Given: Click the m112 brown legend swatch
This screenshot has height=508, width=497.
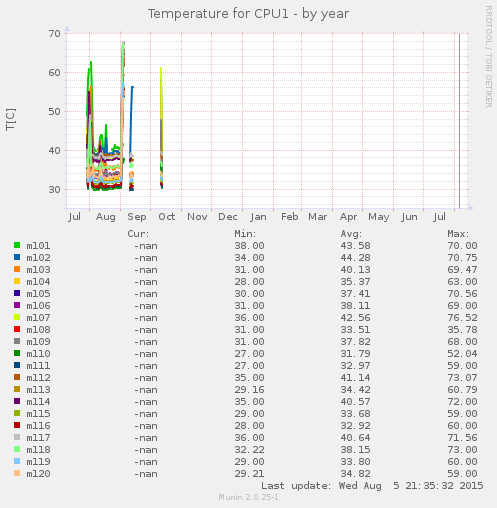Looking at the screenshot, I should (x=17, y=377).
